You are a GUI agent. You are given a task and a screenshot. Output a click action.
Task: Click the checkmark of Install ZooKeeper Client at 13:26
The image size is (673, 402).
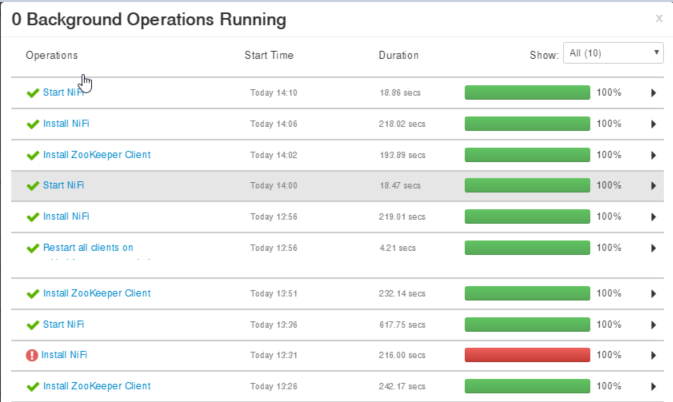33,386
